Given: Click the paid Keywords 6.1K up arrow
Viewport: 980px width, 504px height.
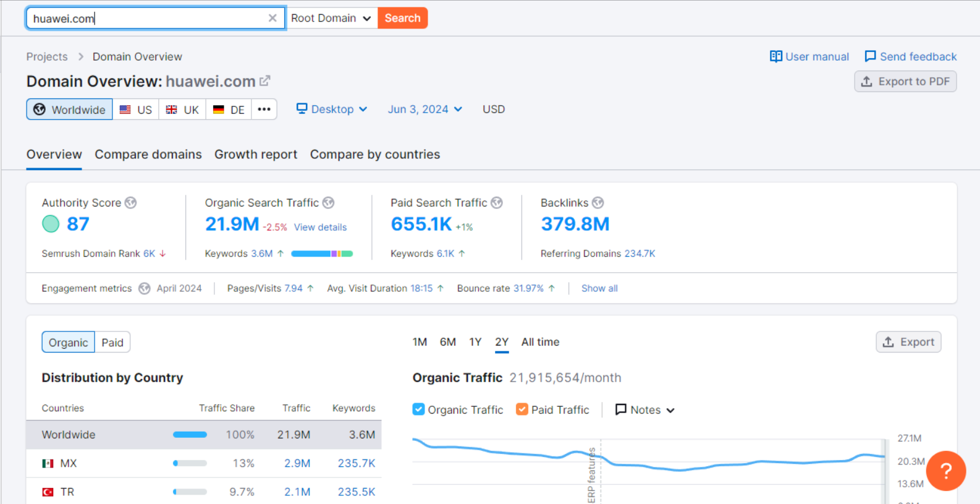Looking at the screenshot, I should pyautogui.click(x=462, y=254).
